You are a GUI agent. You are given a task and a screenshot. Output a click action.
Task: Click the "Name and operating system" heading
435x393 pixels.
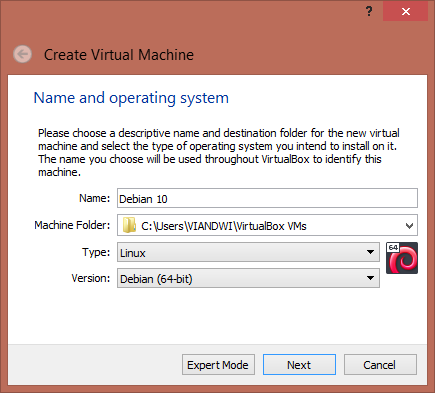pos(131,98)
